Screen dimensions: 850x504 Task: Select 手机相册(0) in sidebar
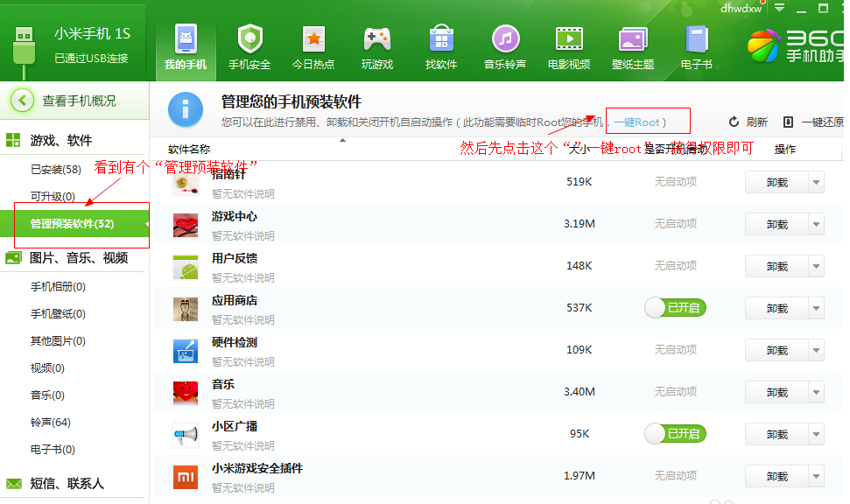tap(58, 287)
